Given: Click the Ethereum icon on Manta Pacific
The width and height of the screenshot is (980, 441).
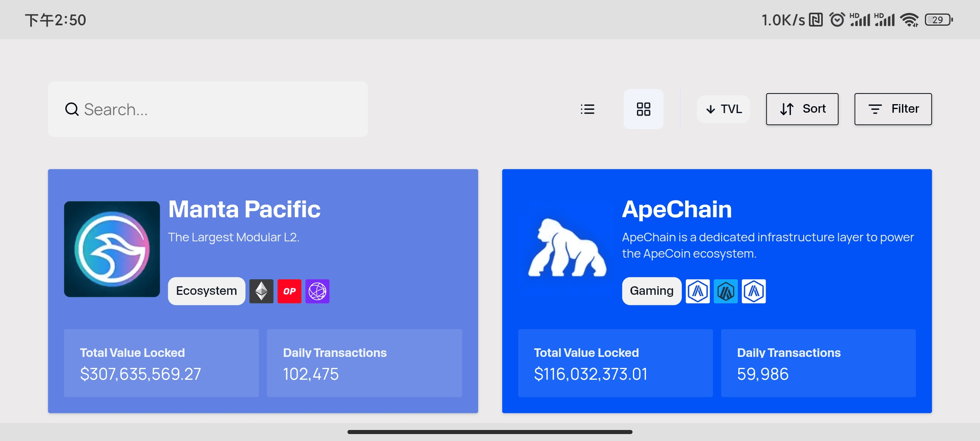Looking at the screenshot, I should [261, 291].
